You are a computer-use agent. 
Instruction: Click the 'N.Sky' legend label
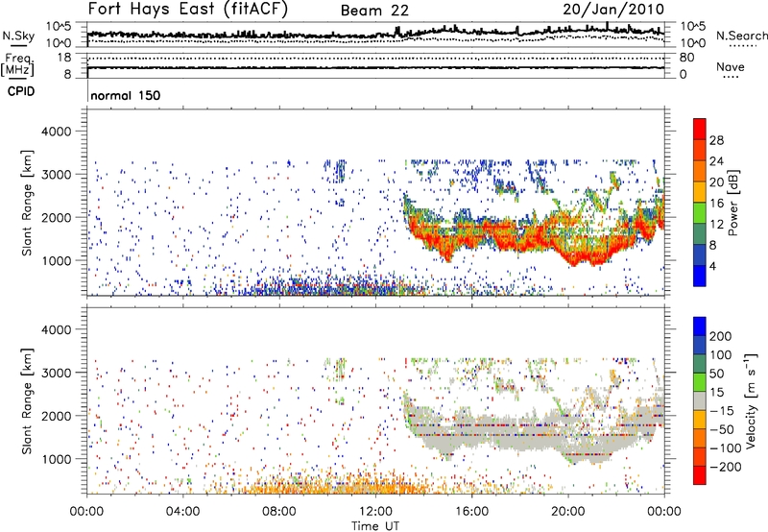(x=18, y=36)
